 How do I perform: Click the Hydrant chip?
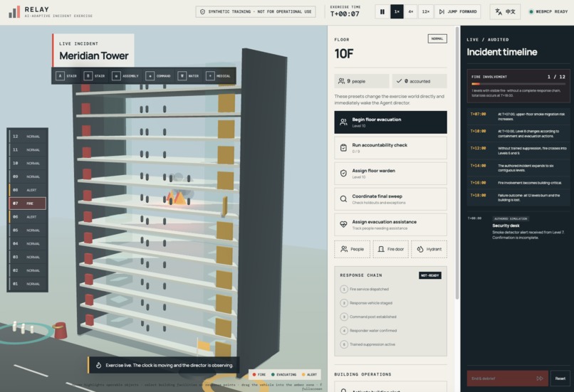tap(429, 249)
